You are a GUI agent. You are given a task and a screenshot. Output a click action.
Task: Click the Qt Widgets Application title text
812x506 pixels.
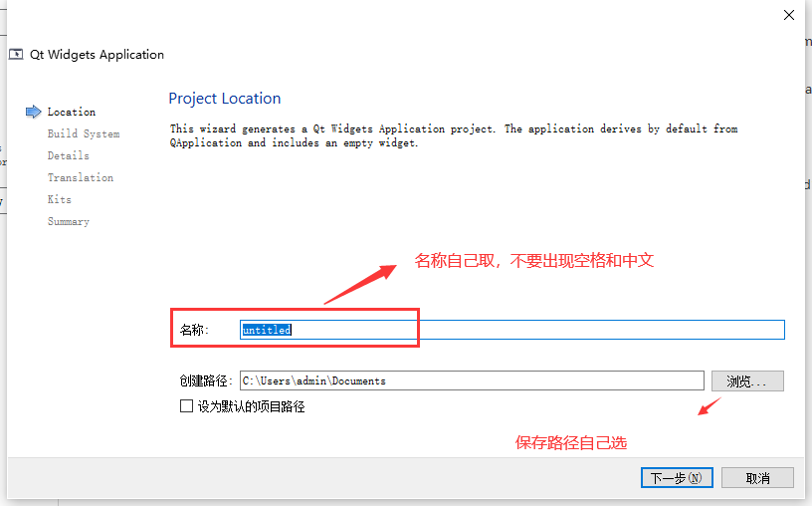point(97,55)
